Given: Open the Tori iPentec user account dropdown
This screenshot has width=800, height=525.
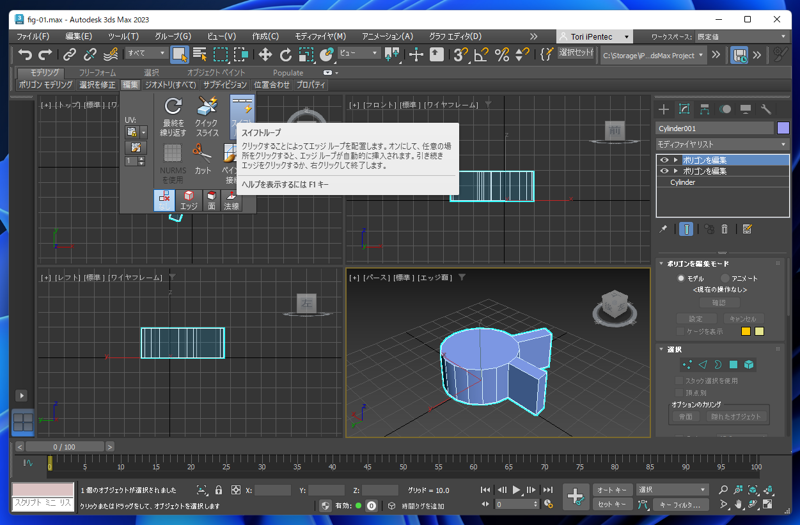Looking at the screenshot, I should coord(594,37).
